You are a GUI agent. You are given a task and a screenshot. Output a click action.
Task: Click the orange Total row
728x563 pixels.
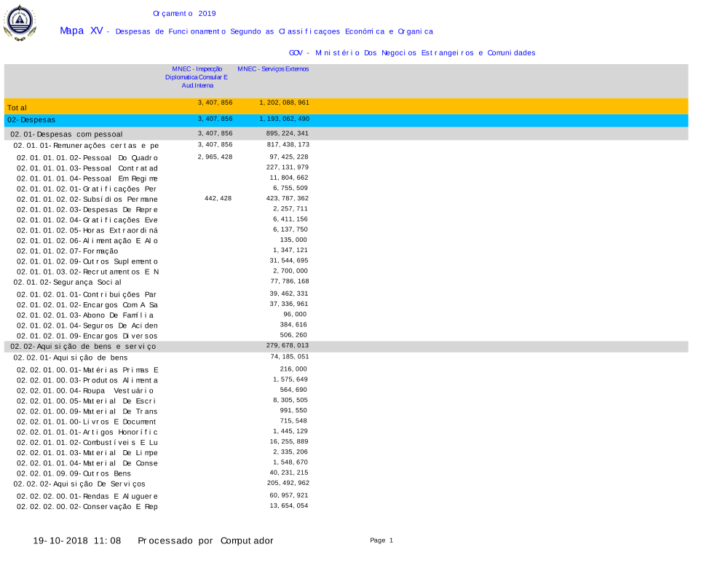pyautogui.click(x=346, y=106)
